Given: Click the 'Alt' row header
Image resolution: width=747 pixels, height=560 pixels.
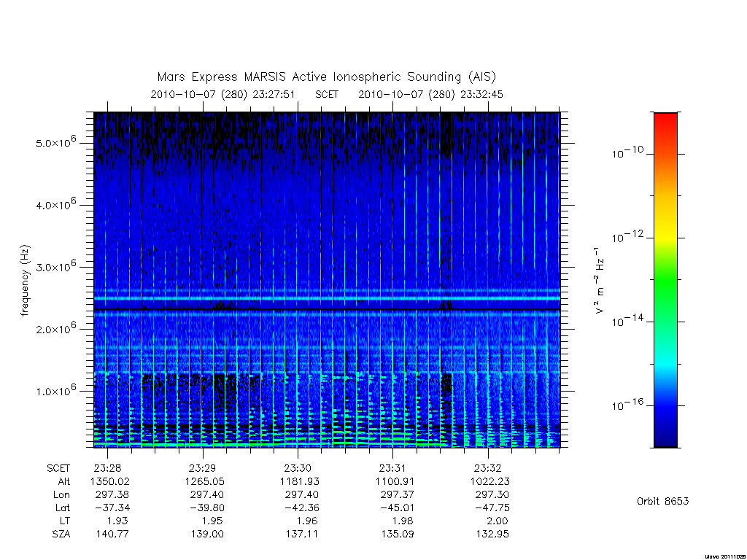Looking at the screenshot, I should click(x=64, y=481).
